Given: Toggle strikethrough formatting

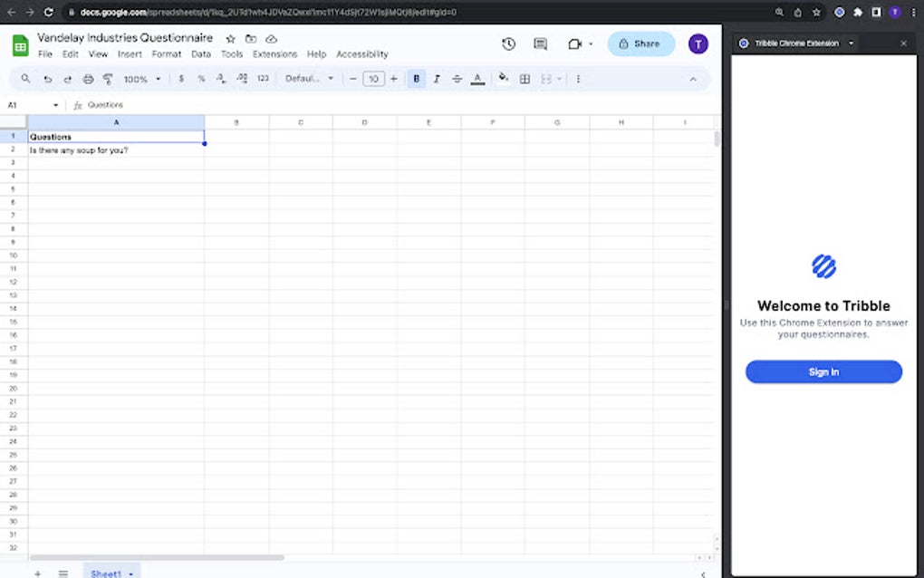Looking at the screenshot, I should pos(457,79).
